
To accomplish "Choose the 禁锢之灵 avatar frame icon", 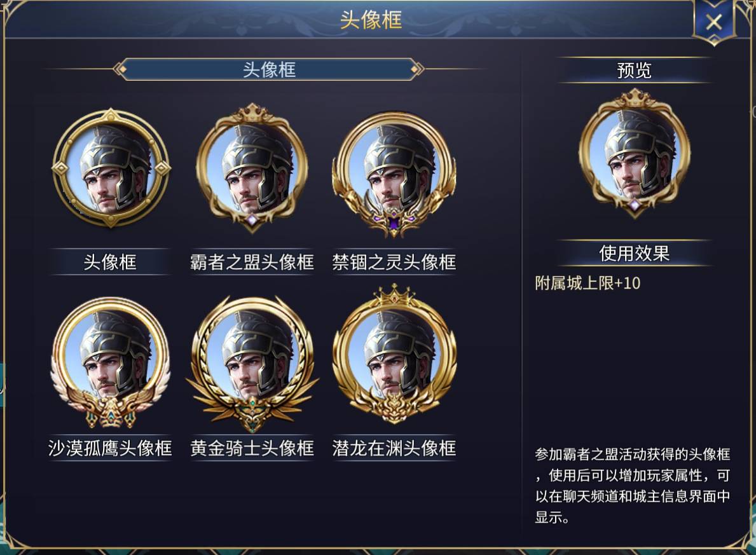I will point(394,175).
